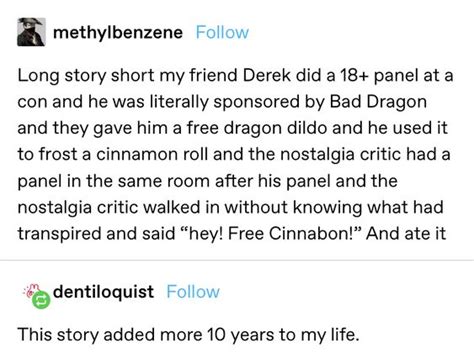Open dentiloquist's bunny avatar image
This screenshot has width=474, height=364.
tap(33, 290)
